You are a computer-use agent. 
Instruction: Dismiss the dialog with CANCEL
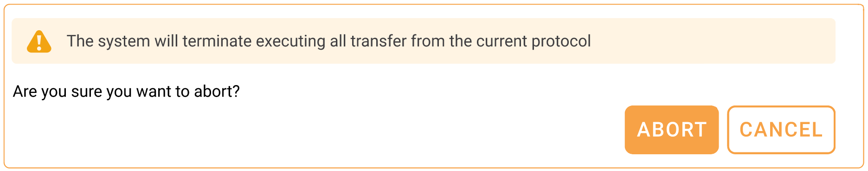(x=781, y=130)
